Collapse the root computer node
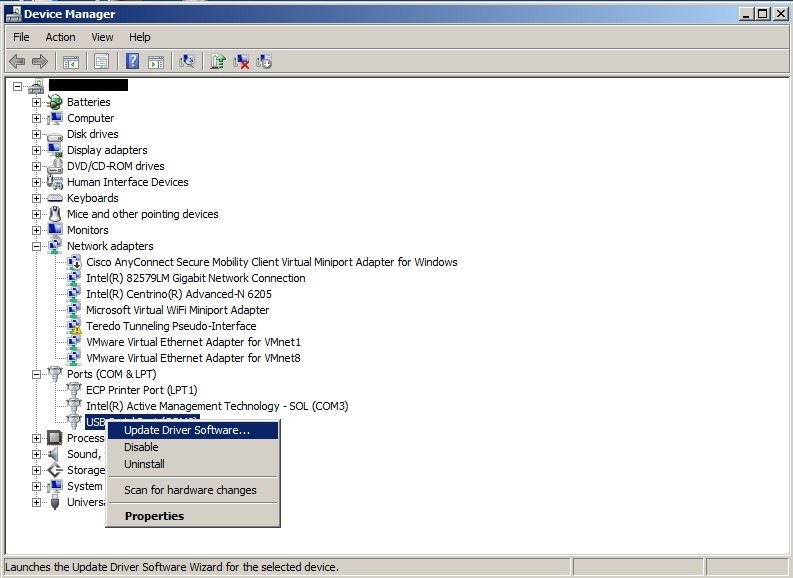 click(x=17, y=86)
